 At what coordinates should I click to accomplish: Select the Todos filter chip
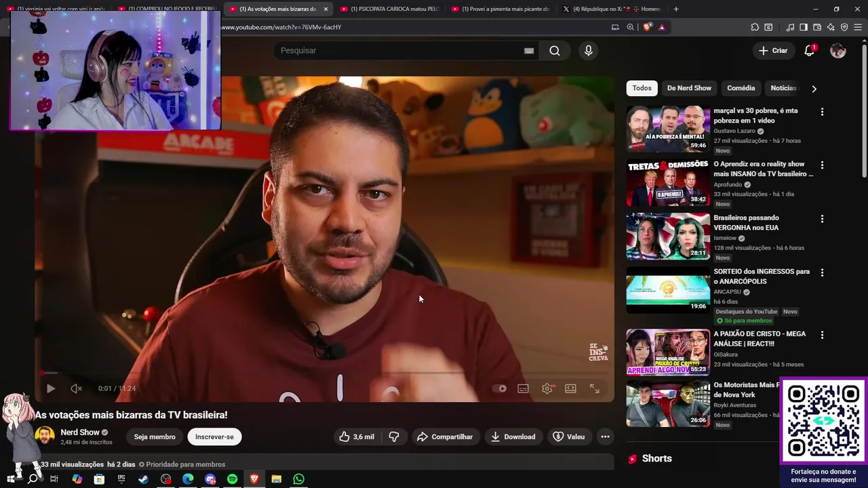pos(642,88)
